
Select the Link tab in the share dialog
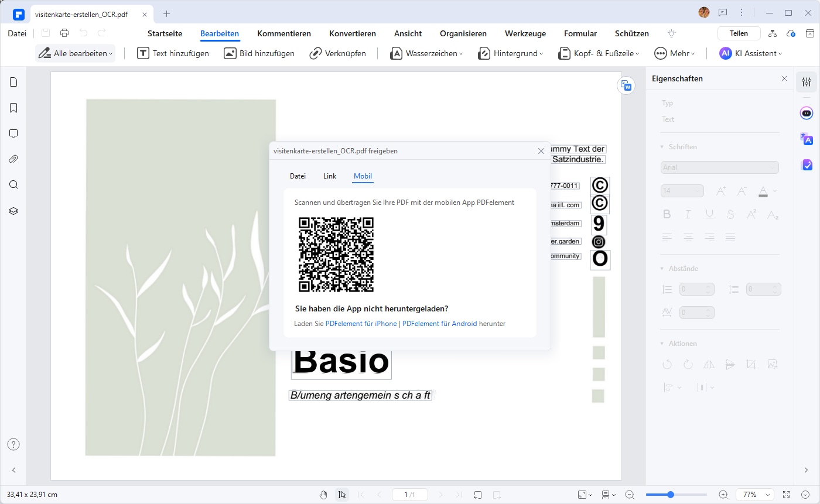coord(330,176)
